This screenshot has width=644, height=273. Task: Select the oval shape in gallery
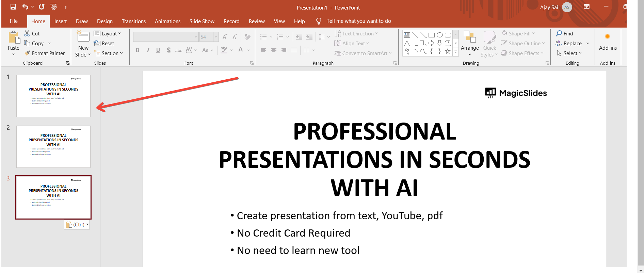440,35
